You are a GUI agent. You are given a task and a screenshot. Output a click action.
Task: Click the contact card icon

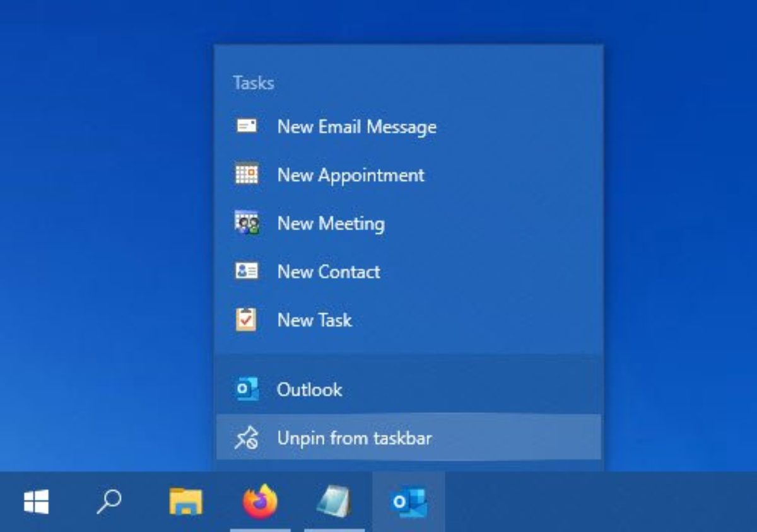247,271
